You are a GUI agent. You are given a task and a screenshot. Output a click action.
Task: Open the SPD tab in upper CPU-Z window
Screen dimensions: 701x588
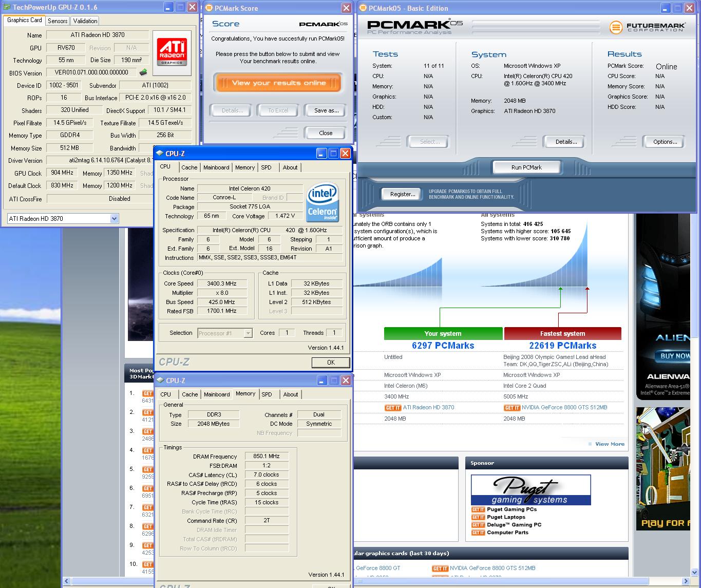[266, 167]
